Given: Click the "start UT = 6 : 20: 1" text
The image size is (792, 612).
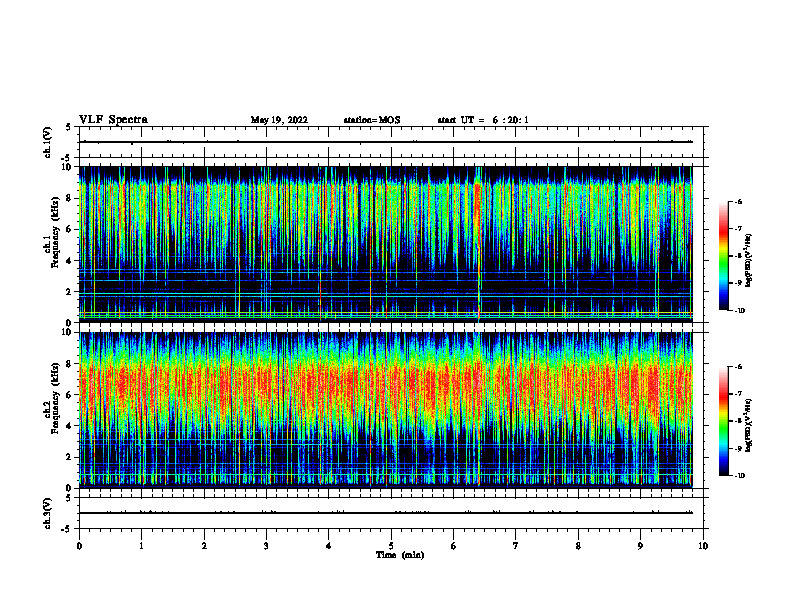Looking at the screenshot, I should point(483,120).
